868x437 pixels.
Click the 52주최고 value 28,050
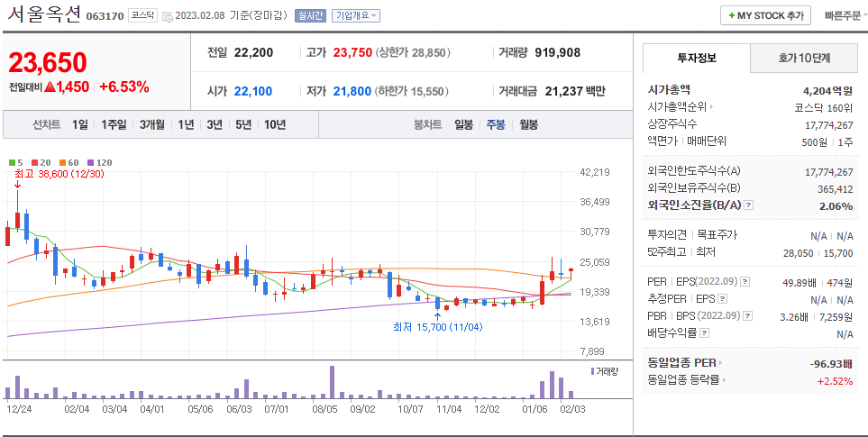pyautogui.click(x=799, y=253)
